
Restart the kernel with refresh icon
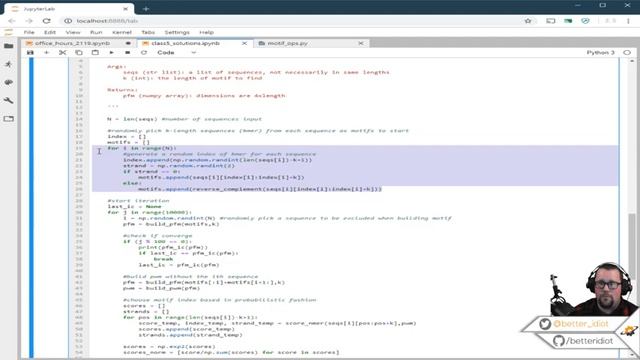coord(144,53)
